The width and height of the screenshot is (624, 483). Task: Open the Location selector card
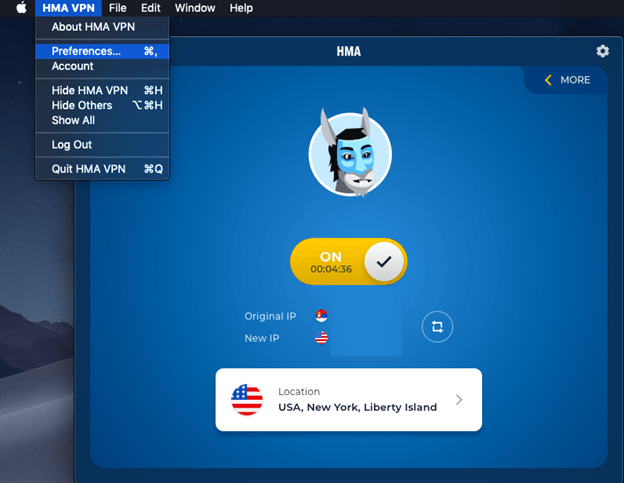(349, 399)
